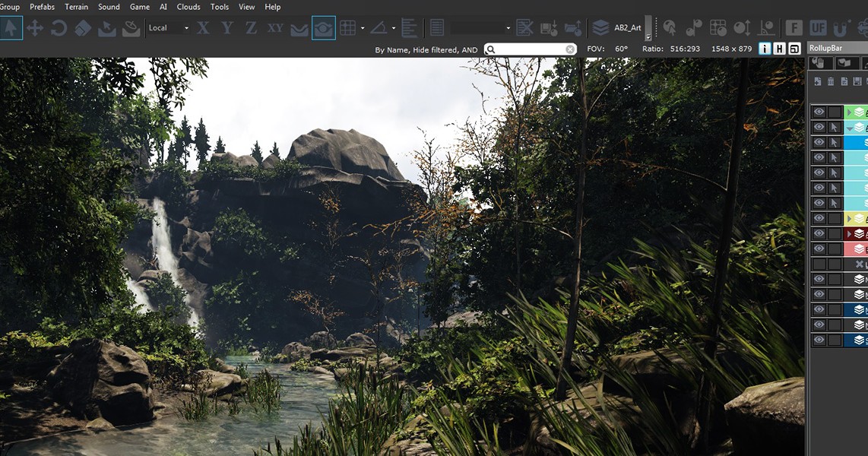
Task: Hide the green layer with eye icon
Action: click(819, 112)
